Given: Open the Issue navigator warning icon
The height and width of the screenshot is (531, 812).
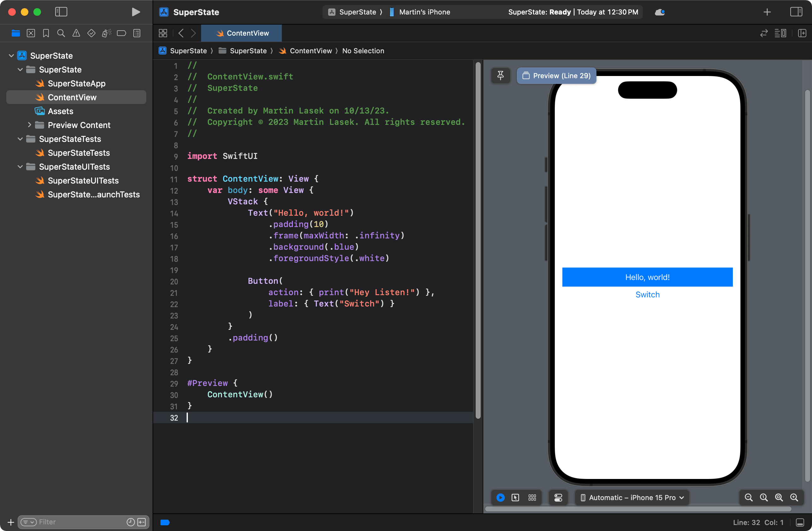Looking at the screenshot, I should (x=76, y=33).
